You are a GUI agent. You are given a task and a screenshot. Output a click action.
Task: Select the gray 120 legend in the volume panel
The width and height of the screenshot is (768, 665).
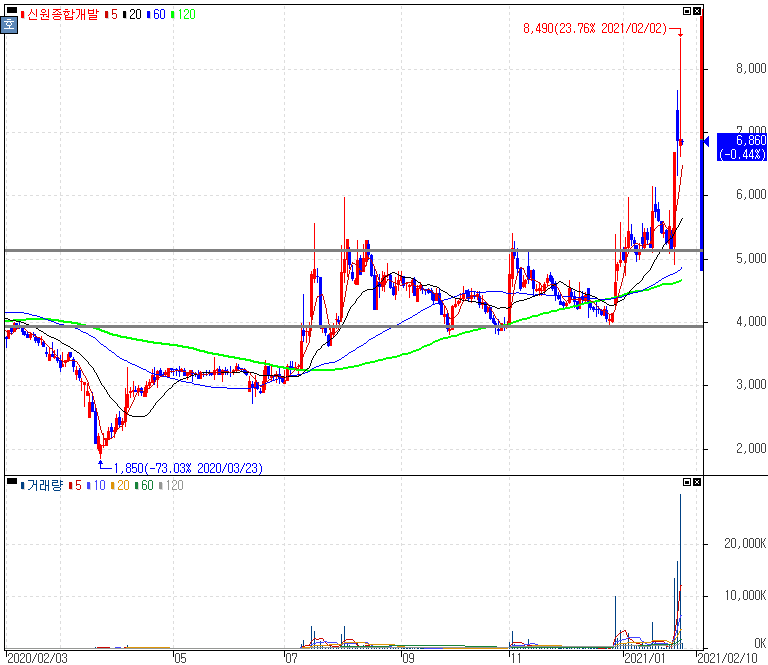point(171,486)
